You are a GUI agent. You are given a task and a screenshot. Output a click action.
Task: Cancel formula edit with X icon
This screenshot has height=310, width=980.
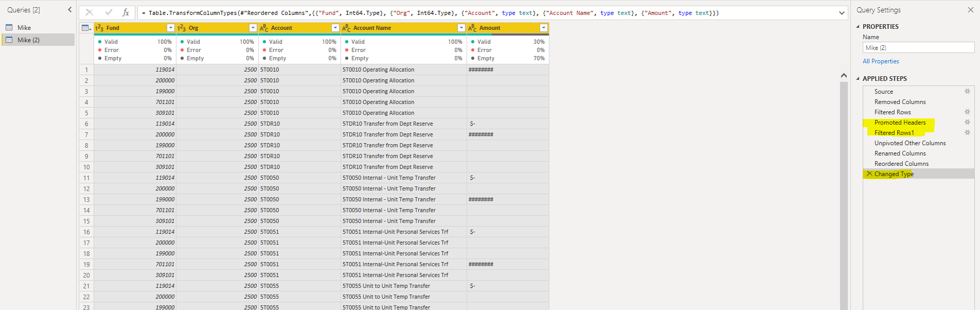90,12
